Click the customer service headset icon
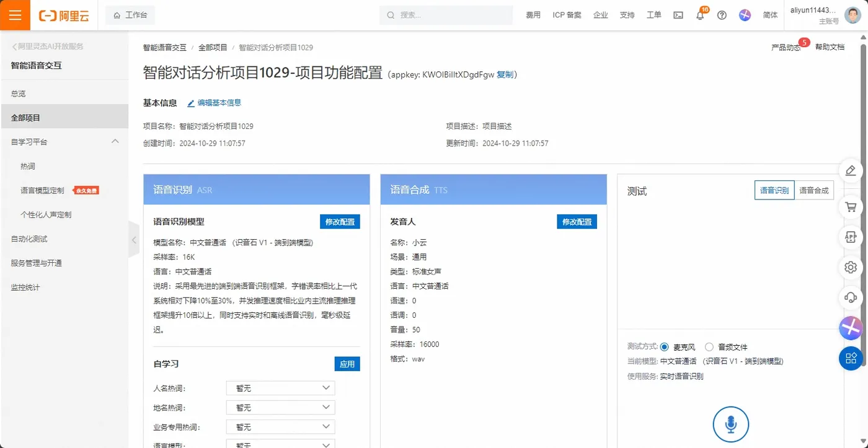This screenshot has width=868, height=448. 851,298
